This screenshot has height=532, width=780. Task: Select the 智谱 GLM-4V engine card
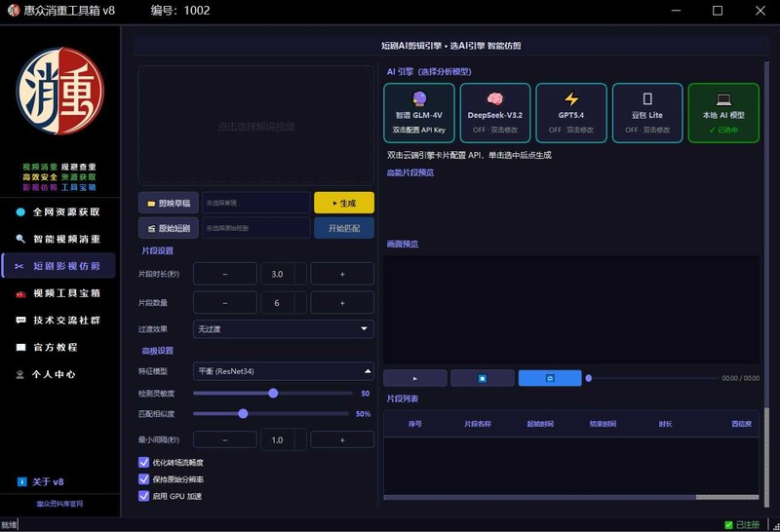click(x=419, y=113)
